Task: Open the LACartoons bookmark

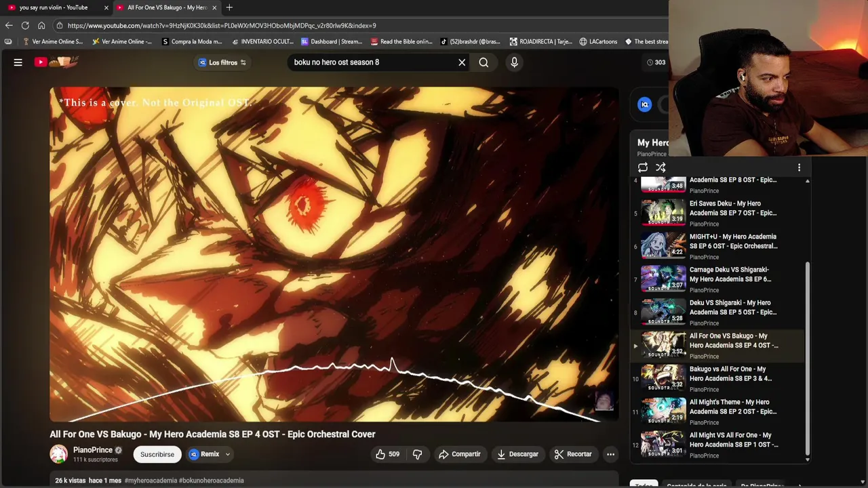Action: tap(598, 41)
